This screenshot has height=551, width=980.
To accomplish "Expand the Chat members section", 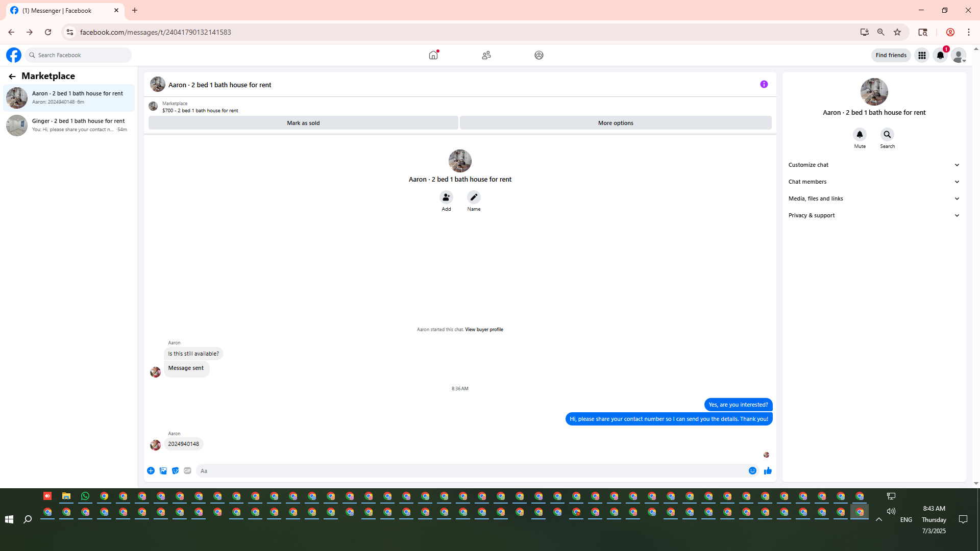I will 874,182.
